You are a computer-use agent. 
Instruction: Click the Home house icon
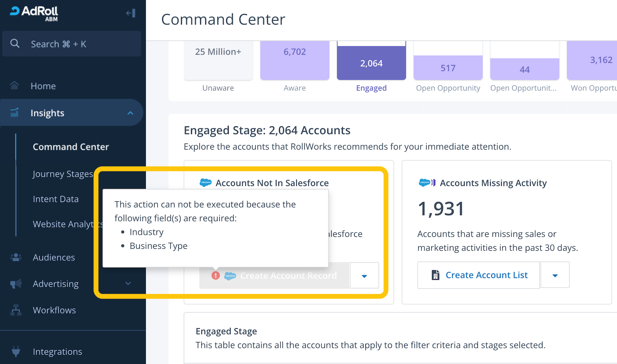point(14,86)
